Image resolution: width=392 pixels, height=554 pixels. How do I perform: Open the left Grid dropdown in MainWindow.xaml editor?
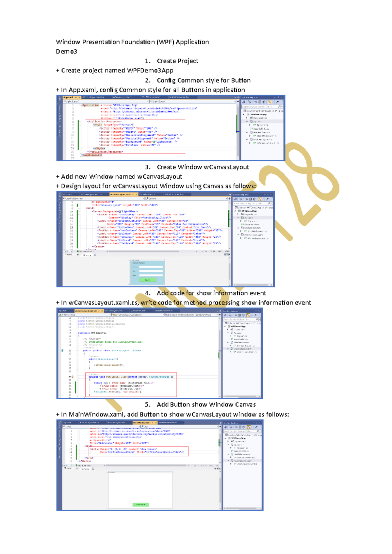101,426
